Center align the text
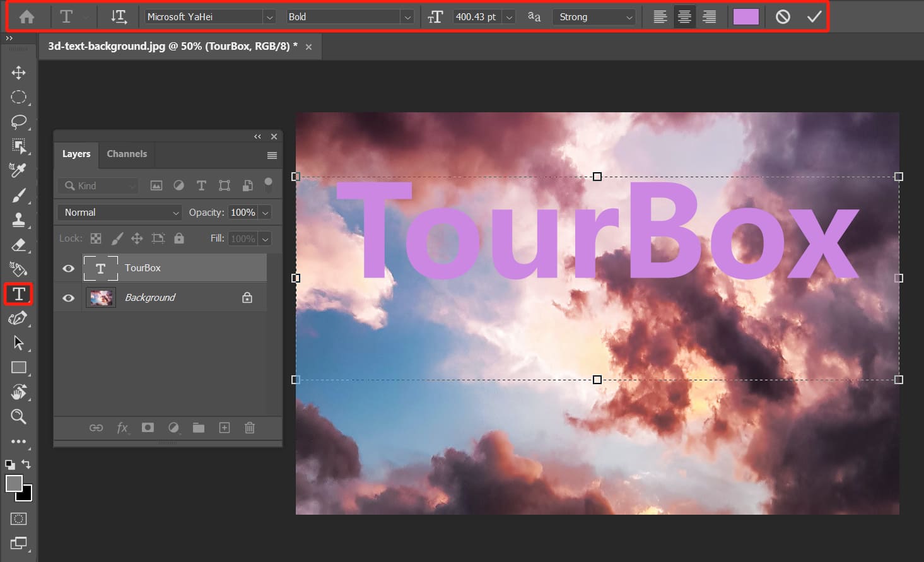Image resolution: width=924 pixels, height=562 pixels. pos(684,17)
